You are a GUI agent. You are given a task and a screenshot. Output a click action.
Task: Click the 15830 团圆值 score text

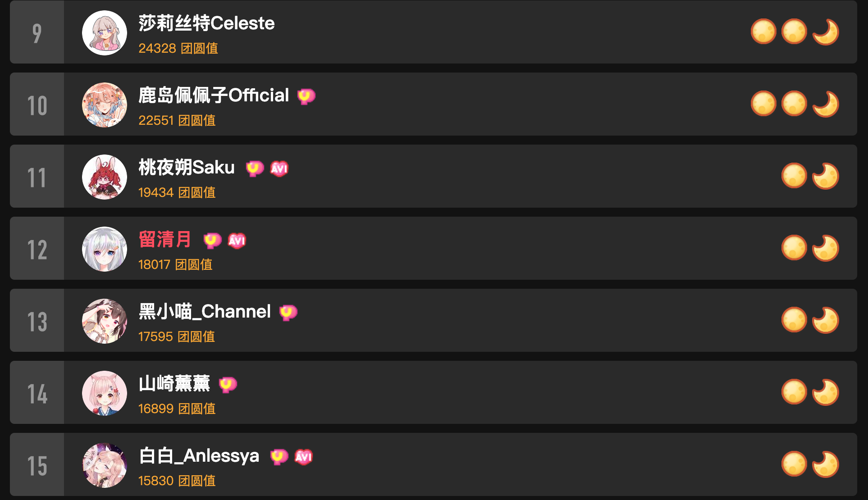(x=177, y=481)
